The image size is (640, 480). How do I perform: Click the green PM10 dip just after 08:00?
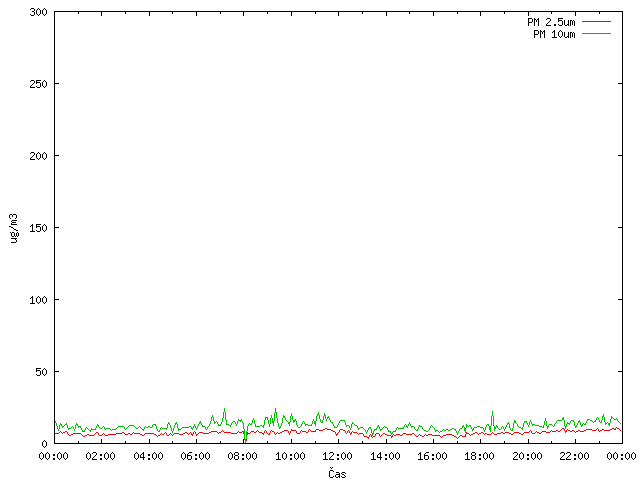(245, 436)
